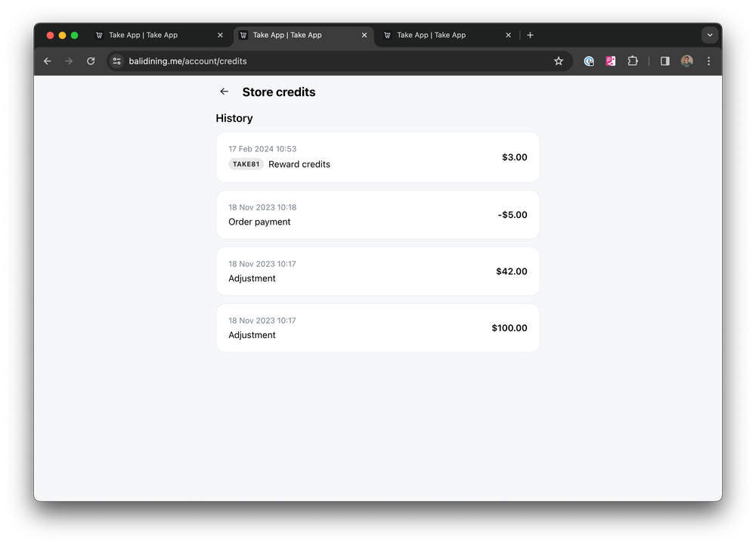
Task: Select the $100.00 Adjustment history card
Action: point(378,328)
